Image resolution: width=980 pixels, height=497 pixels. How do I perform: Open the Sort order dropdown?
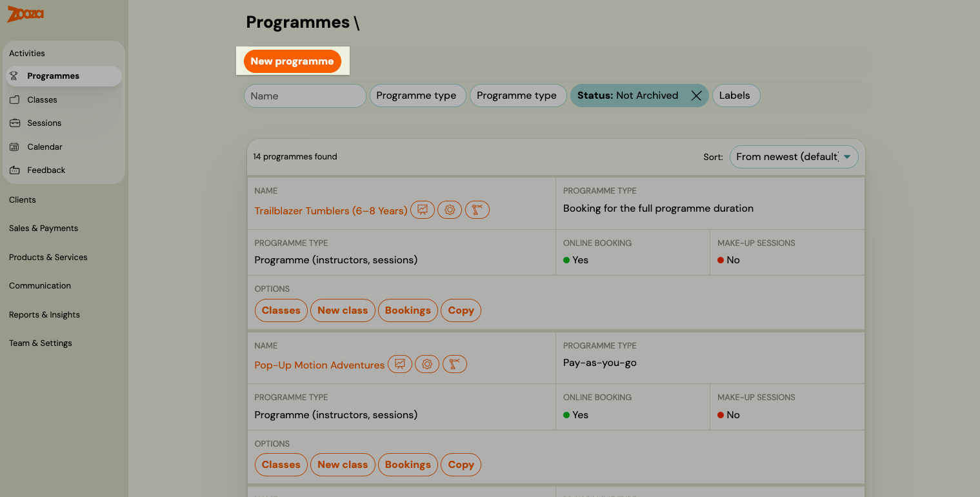coord(794,157)
